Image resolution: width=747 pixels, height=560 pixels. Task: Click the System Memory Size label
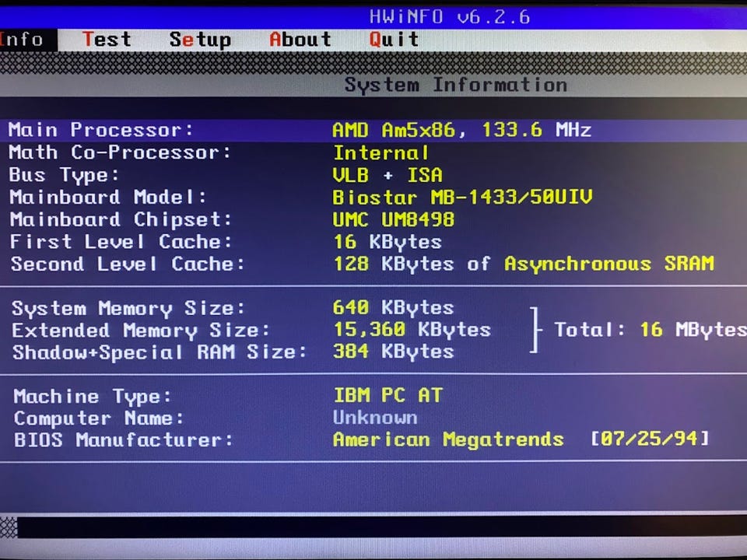tap(128, 308)
